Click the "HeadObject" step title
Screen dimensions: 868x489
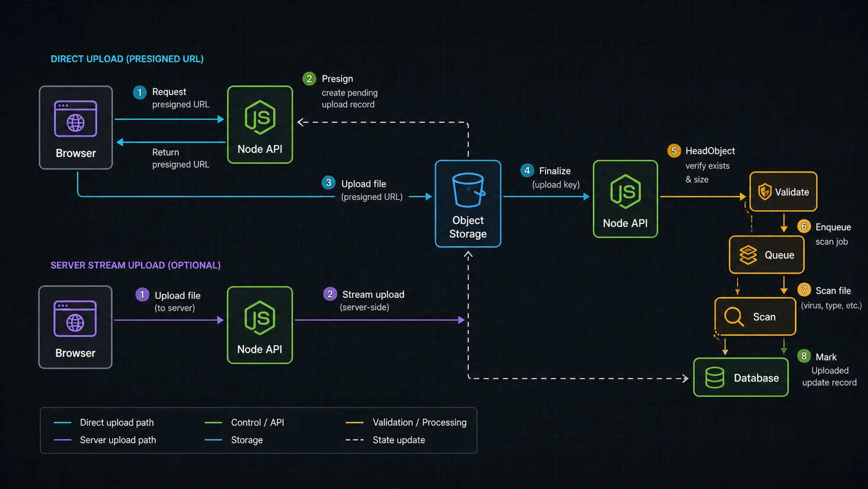point(710,151)
